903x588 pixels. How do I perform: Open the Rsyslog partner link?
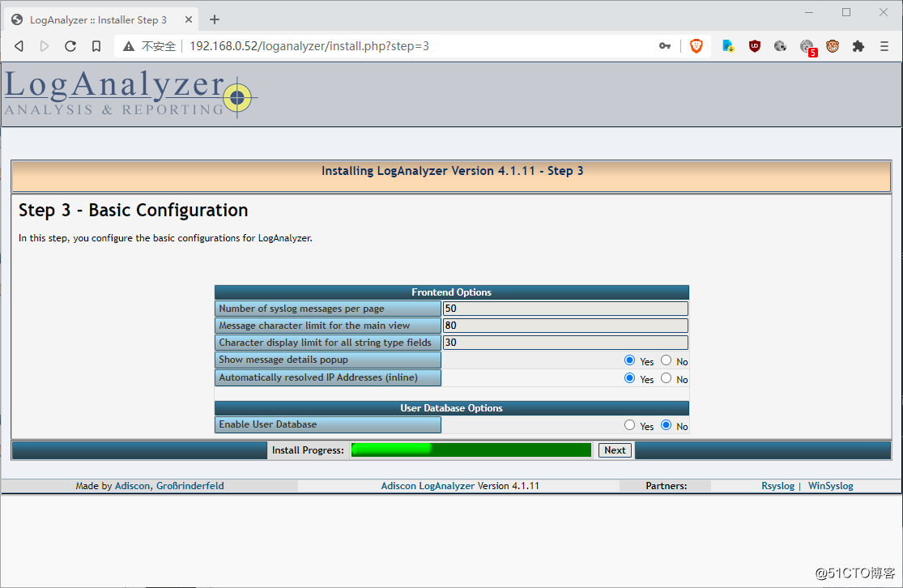coord(777,485)
